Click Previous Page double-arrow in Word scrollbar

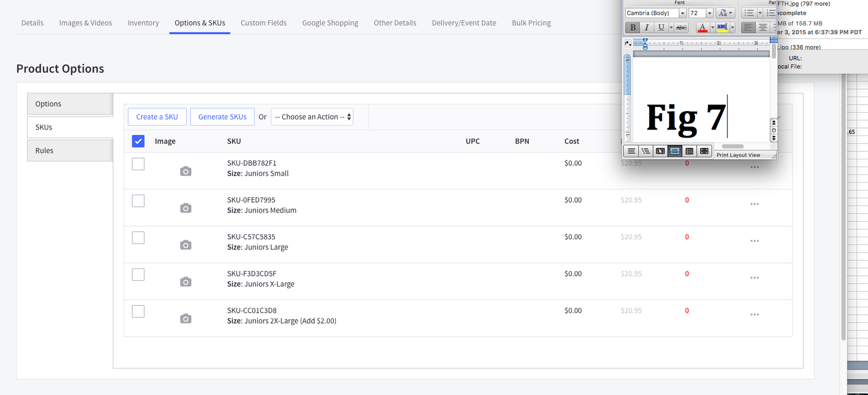click(x=774, y=122)
